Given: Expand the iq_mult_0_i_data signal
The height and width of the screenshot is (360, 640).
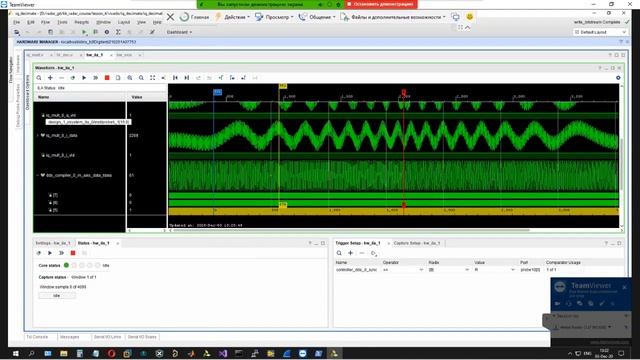Looking at the screenshot, I should 38,135.
